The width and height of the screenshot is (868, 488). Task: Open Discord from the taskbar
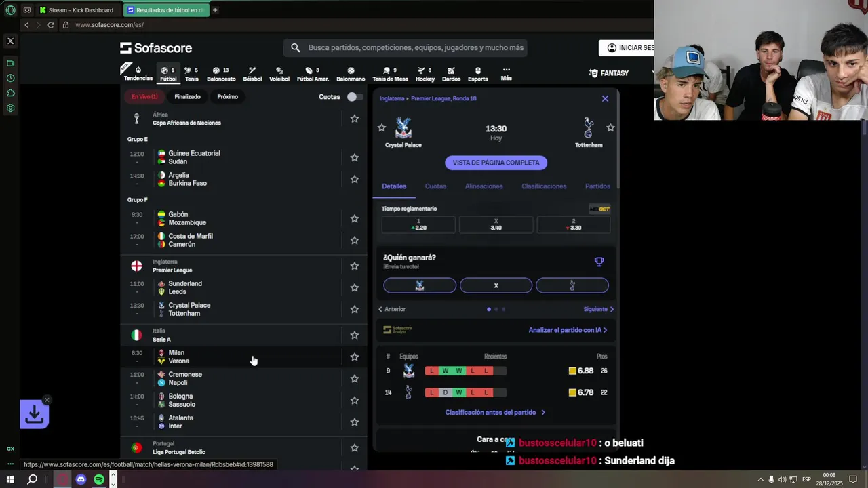pos(81,479)
